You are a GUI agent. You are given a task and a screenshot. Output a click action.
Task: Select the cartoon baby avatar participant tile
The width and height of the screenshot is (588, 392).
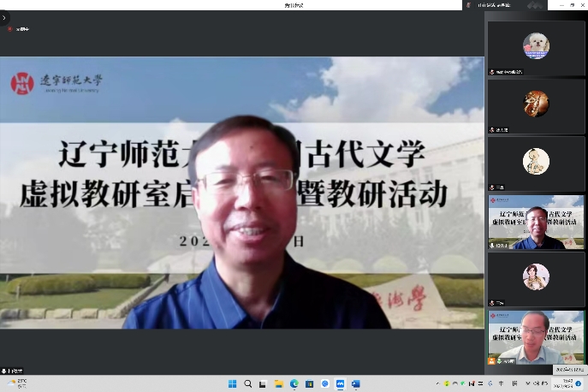click(536, 162)
